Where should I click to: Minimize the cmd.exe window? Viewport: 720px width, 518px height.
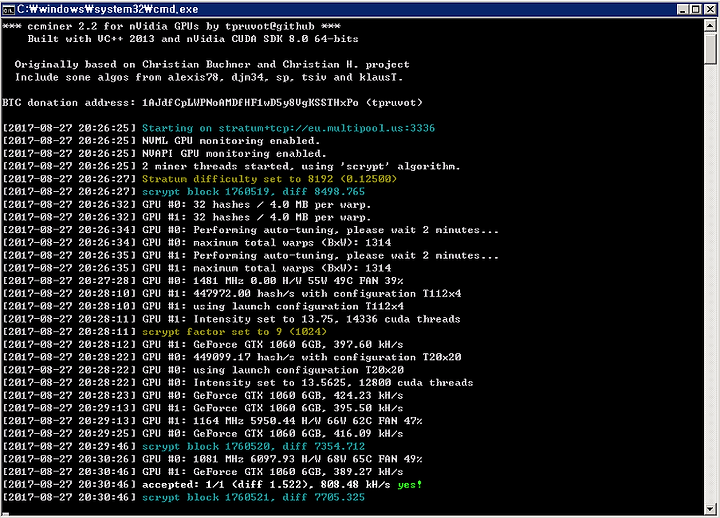click(683, 10)
